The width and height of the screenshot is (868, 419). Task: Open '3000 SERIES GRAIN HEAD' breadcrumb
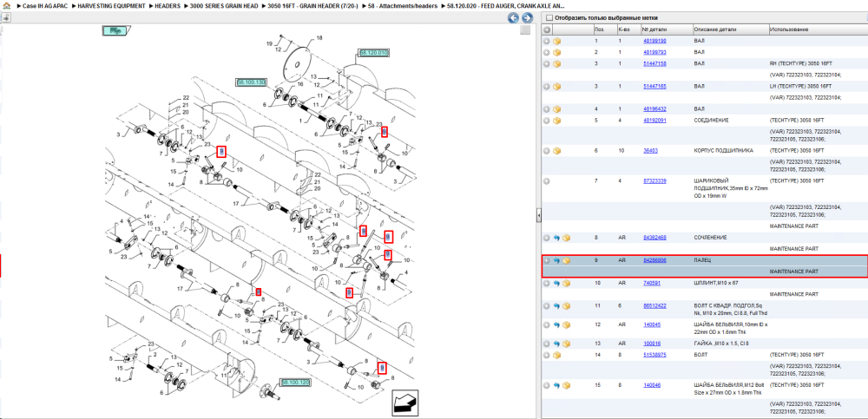[224, 5]
